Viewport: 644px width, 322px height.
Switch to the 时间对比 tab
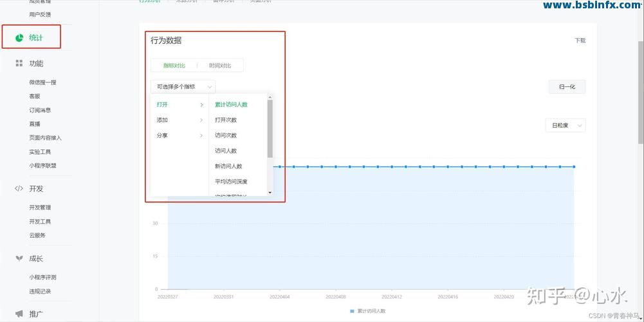[x=220, y=66]
